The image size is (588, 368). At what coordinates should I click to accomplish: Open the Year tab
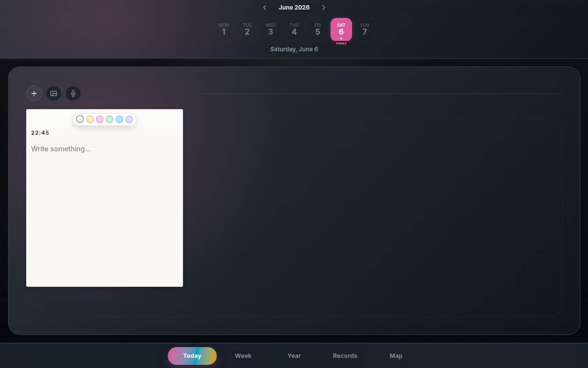tap(294, 356)
